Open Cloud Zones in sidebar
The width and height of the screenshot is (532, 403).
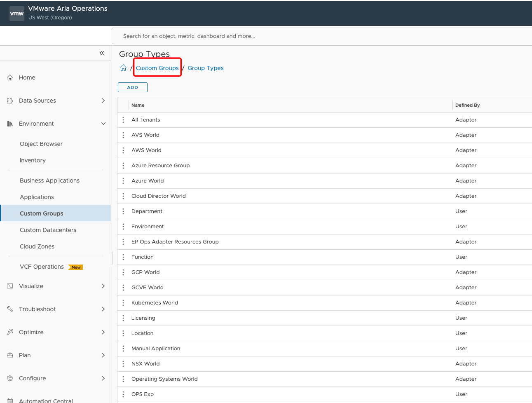[x=37, y=246]
